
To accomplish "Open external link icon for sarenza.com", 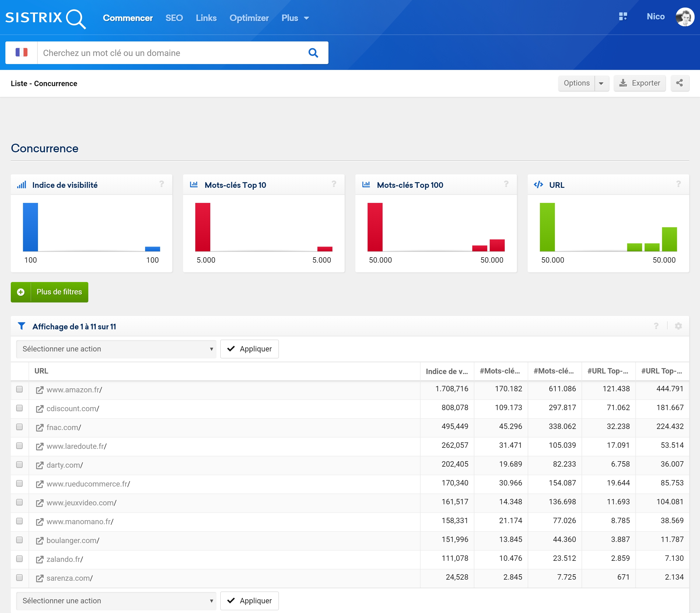I will [40, 578].
